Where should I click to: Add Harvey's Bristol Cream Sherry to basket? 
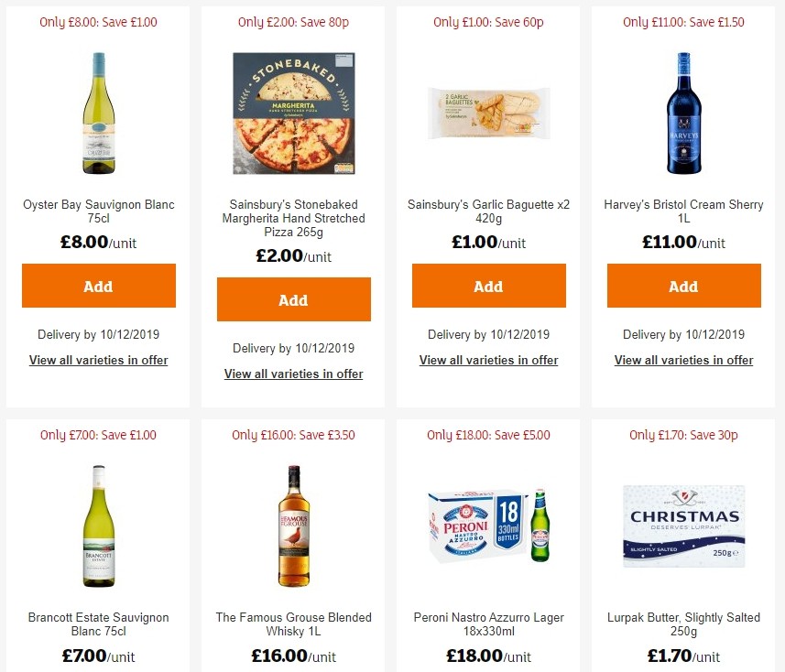click(x=683, y=286)
